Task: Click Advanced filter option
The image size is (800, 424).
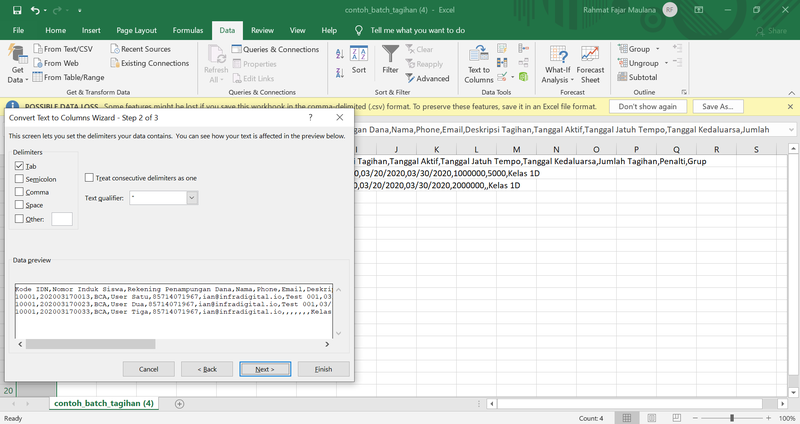Action: pos(428,79)
